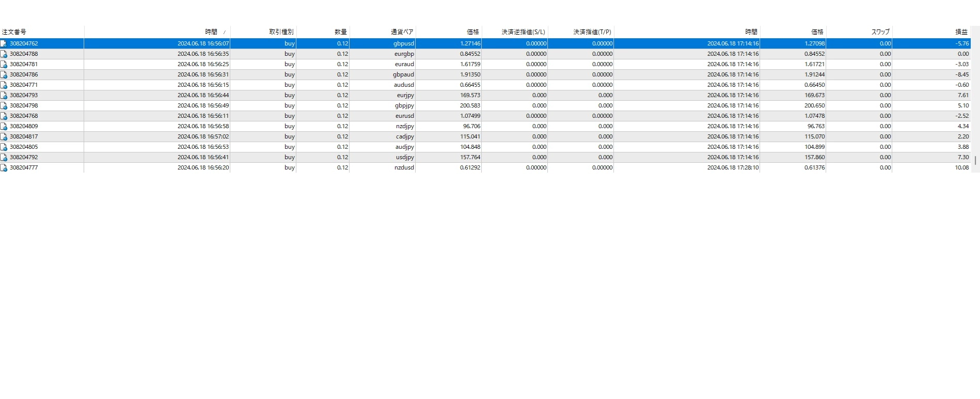Click the order icon for order 308204762
The height and width of the screenshot is (399, 980).
pyautogui.click(x=4, y=44)
